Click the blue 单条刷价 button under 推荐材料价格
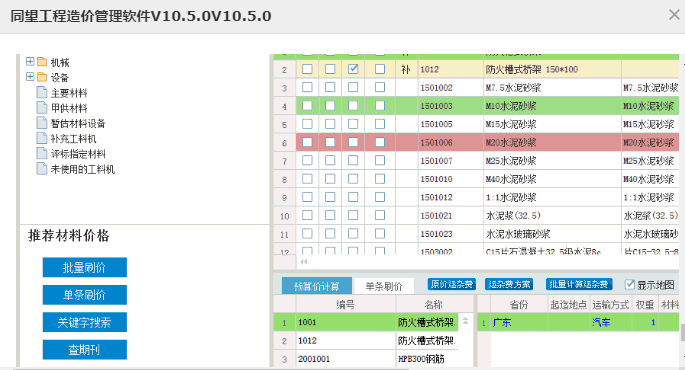The width and height of the screenshot is (685, 370). 85,295
